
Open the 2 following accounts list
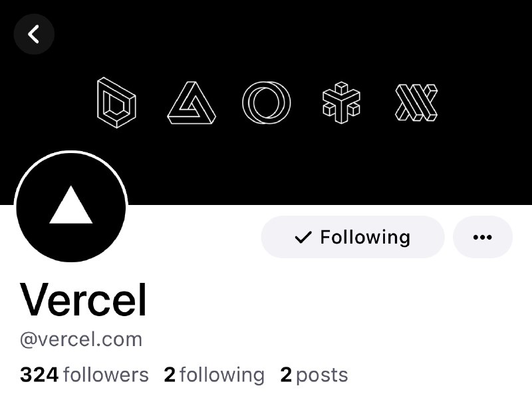tap(214, 375)
